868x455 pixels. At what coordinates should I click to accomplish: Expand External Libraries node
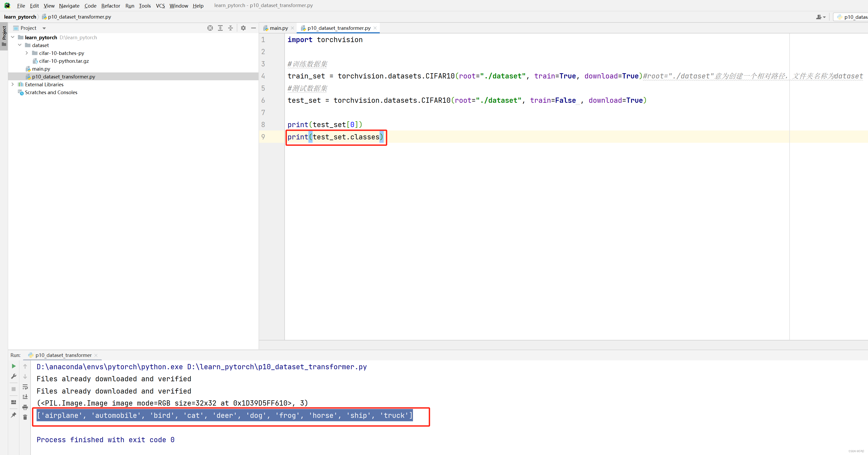point(13,84)
